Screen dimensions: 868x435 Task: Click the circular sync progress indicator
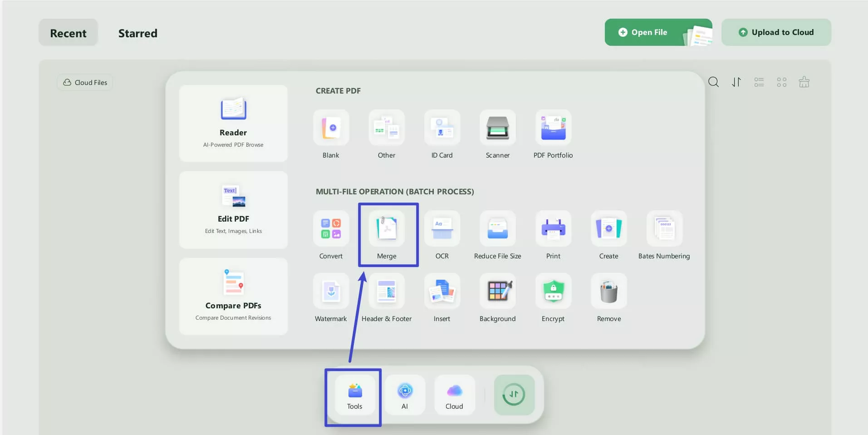tap(513, 394)
